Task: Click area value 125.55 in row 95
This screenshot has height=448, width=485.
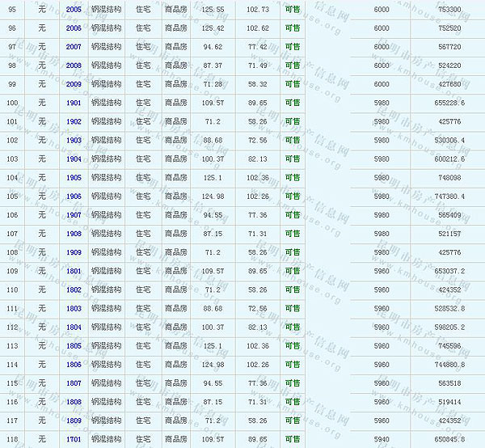Action: pos(213,10)
